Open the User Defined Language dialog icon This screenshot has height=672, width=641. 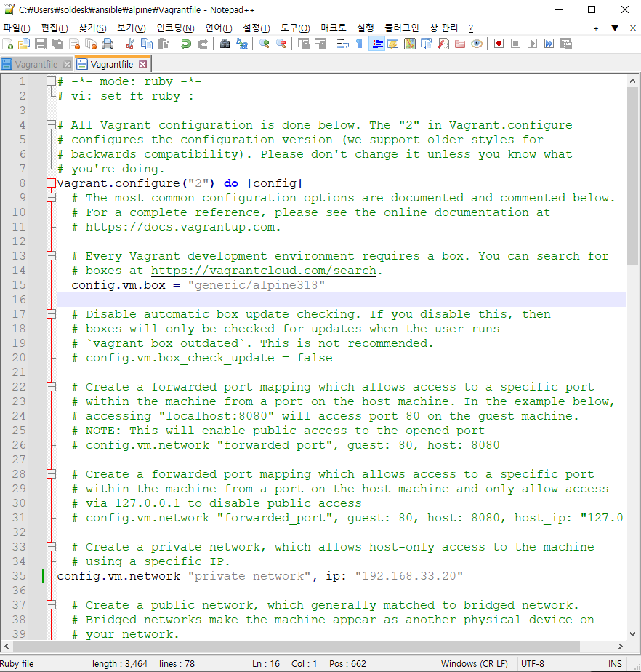pyautogui.click(x=393, y=44)
